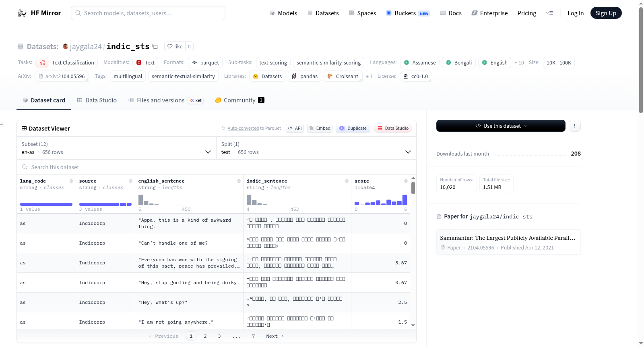Select the Bengali language tag
The image size is (644, 347).
click(x=459, y=62)
